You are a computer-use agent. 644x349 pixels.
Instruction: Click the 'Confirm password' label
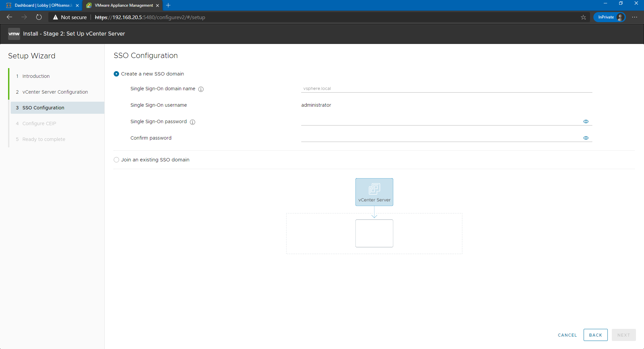click(x=151, y=138)
